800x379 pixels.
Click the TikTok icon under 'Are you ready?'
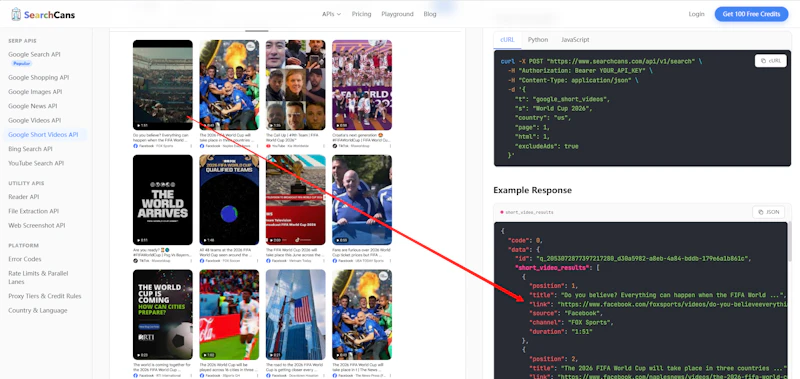point(136,260)
